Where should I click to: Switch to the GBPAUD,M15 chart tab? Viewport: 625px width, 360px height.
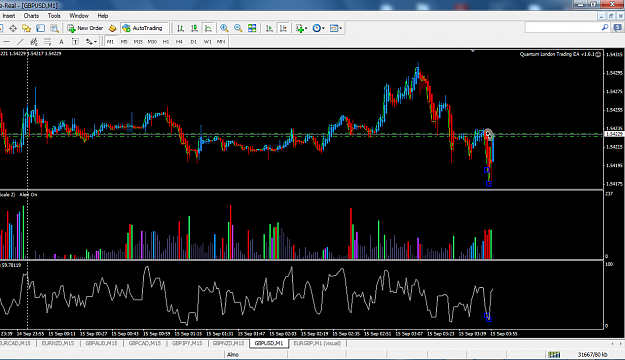(x=101, y=343)
